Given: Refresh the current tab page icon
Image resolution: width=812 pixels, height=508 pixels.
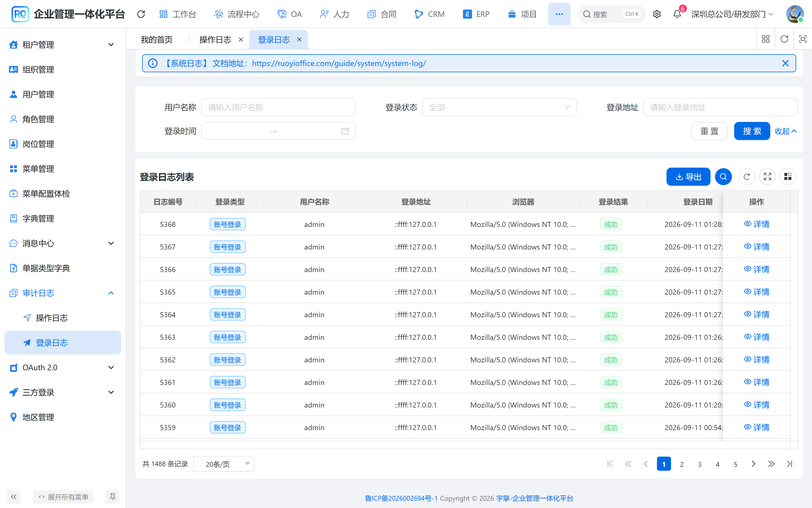Looking at the screenshot, I should pyautogui.click(x=784, y=39).
